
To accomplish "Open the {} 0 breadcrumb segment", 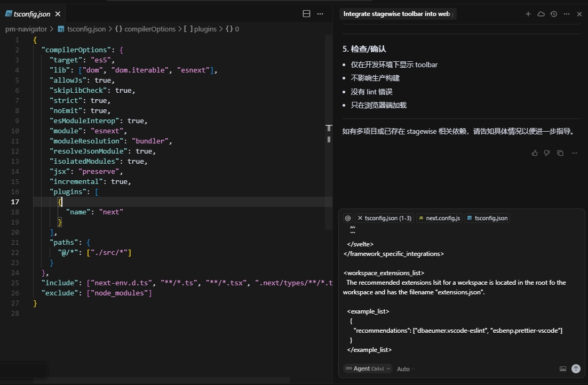I will (233, 29).
